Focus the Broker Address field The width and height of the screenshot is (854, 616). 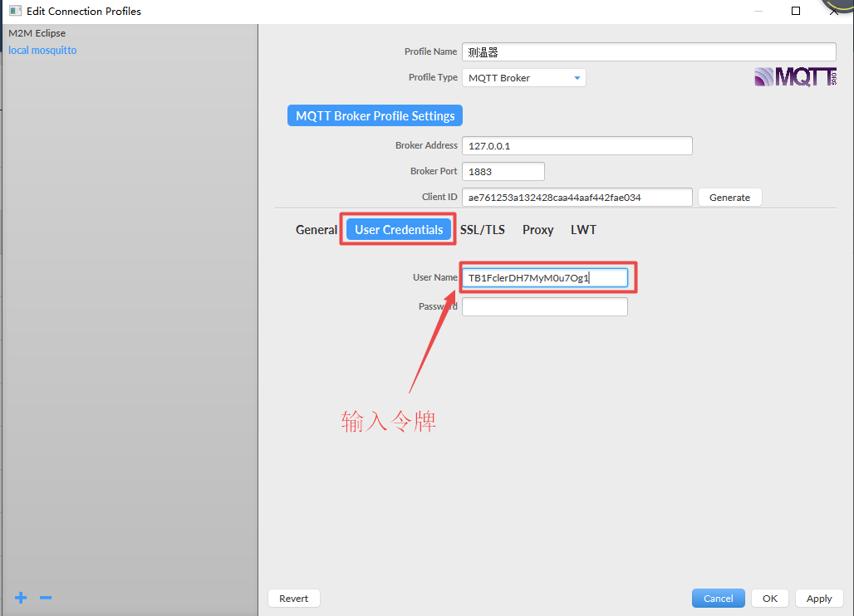pos(577,145)
